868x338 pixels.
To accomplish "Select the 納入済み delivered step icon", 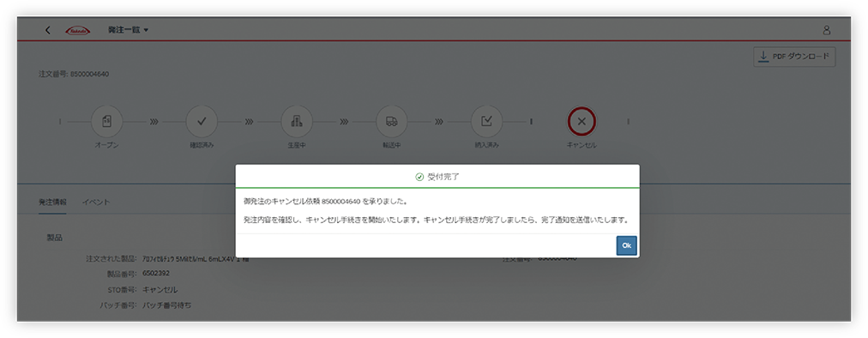I will (486, 121).
